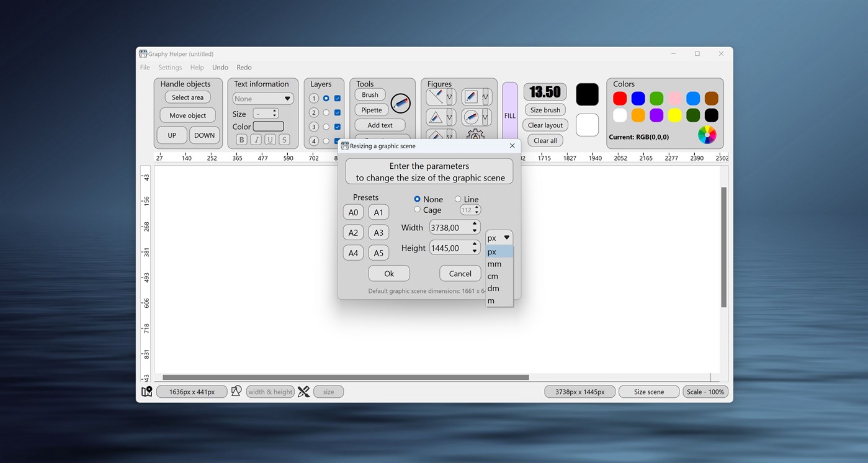Select the red color swatch
868x463 pixels.
(x=619, y=98)
